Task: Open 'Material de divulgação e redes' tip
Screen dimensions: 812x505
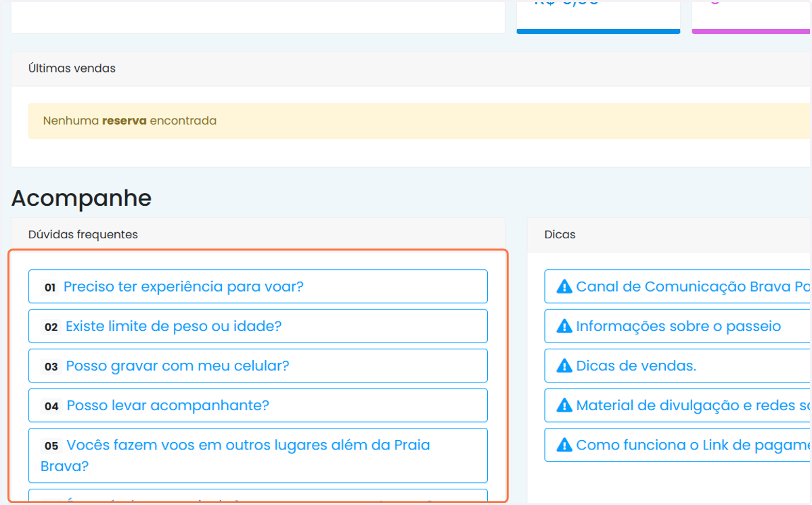Action: 678,405
